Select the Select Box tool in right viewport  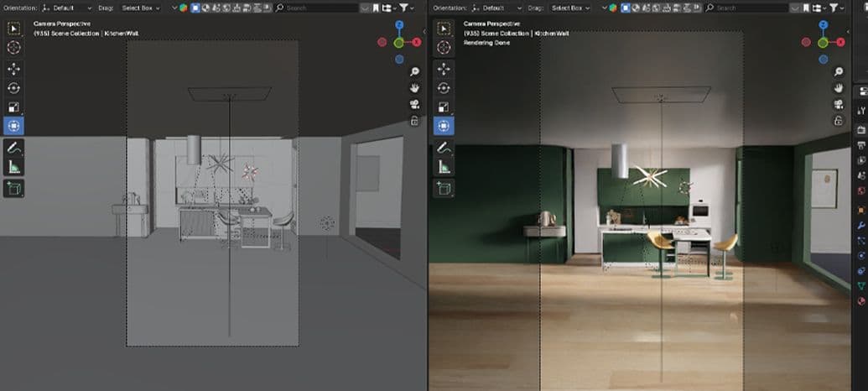[x=444, y=29]
